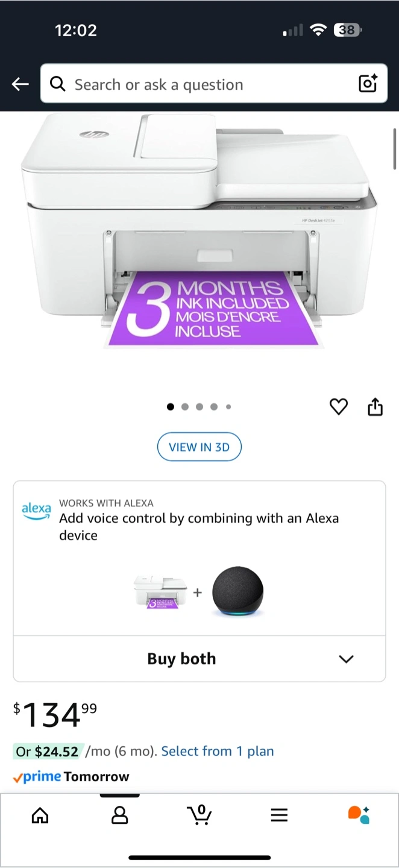Open the camera lens search icon
399x868 pixels.
368,84
